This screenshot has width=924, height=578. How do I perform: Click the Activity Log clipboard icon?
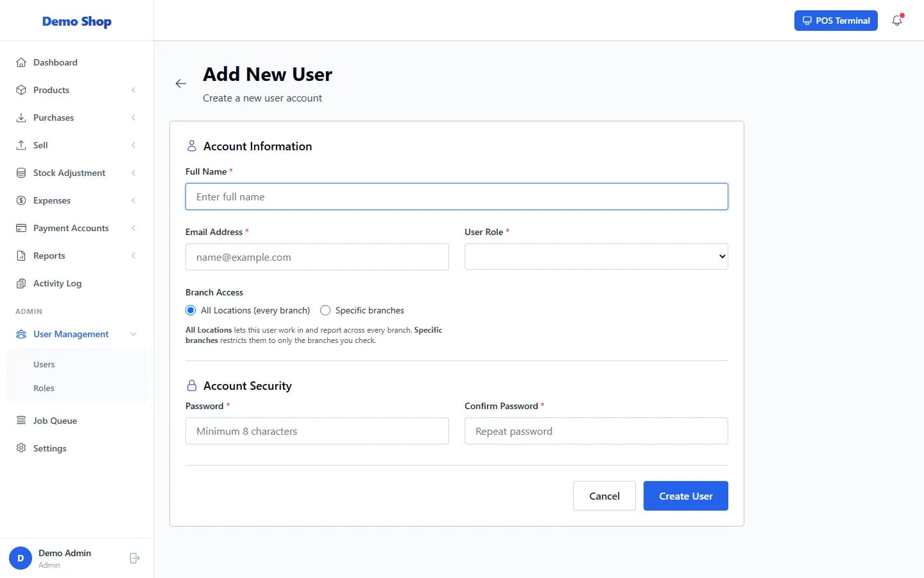coord(21,283)
